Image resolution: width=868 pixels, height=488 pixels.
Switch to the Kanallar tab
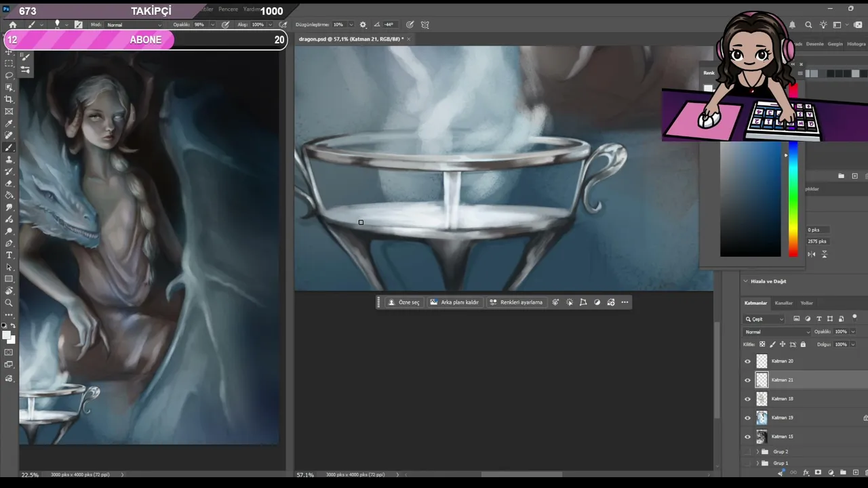(x=784, y=303)
